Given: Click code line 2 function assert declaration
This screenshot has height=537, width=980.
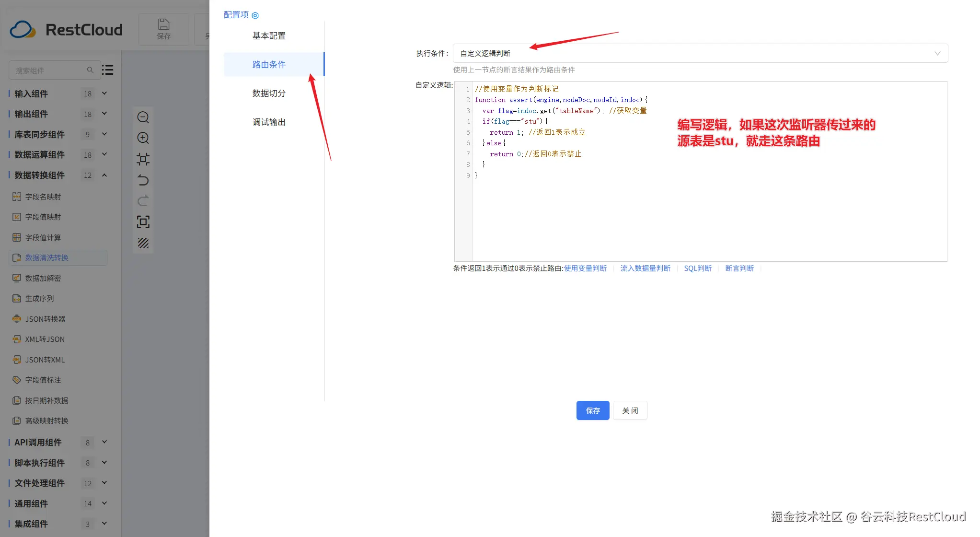Looking at the screenshot, I should pyautogui.click(x=561, y=100).
